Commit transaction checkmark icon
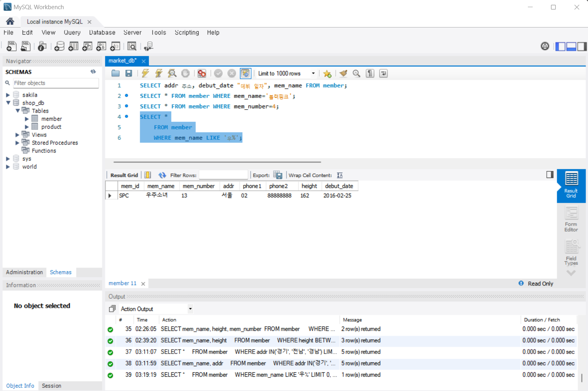Viewport: 588px width, 391px height. [218, 73]
